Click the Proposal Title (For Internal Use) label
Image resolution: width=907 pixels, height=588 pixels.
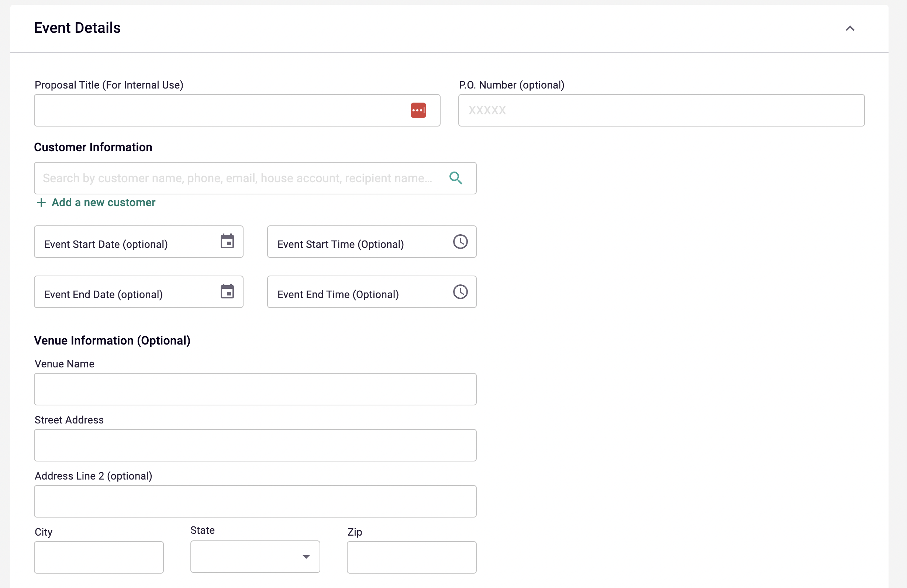(109, 85)
